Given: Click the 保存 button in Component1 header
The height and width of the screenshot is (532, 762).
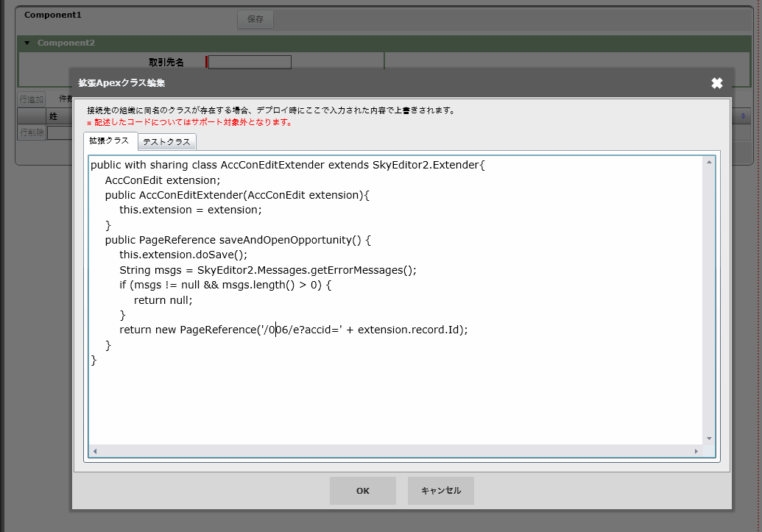Looking at the screenshot, I should tap(255, 19).
